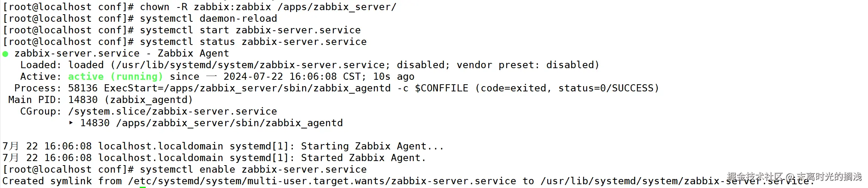Click the "$CONFFILE" variable in ExecStart
This screenshot has height=188, width=868.
pos(441,88)
